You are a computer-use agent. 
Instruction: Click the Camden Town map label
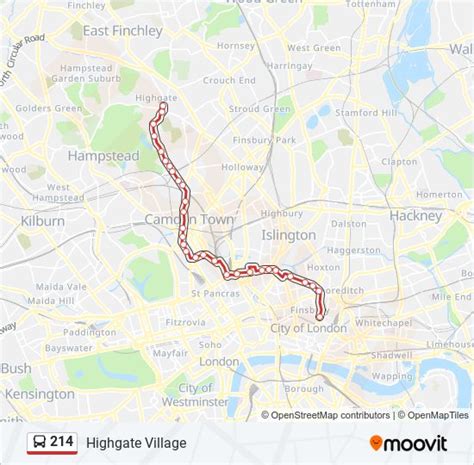(189, 219)
